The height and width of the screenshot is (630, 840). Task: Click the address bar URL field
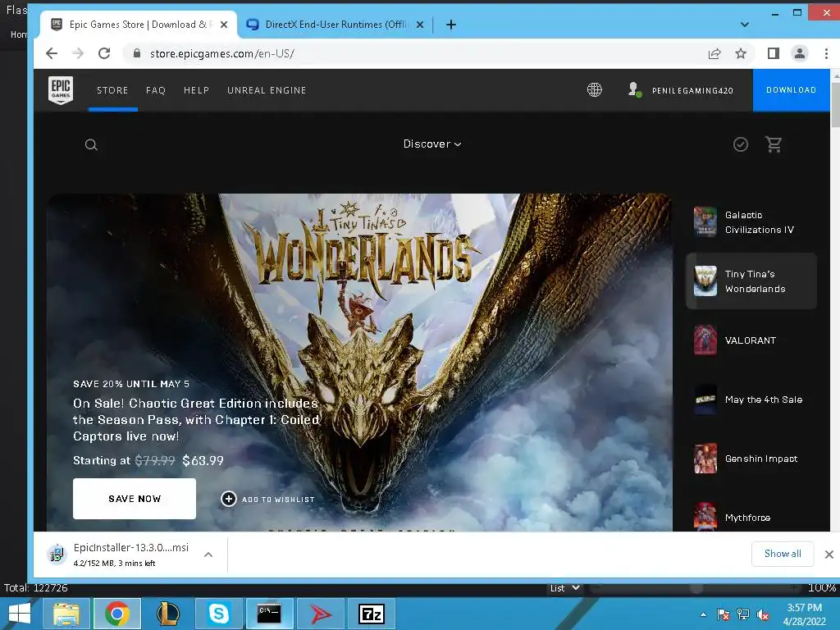coord(418,53)
